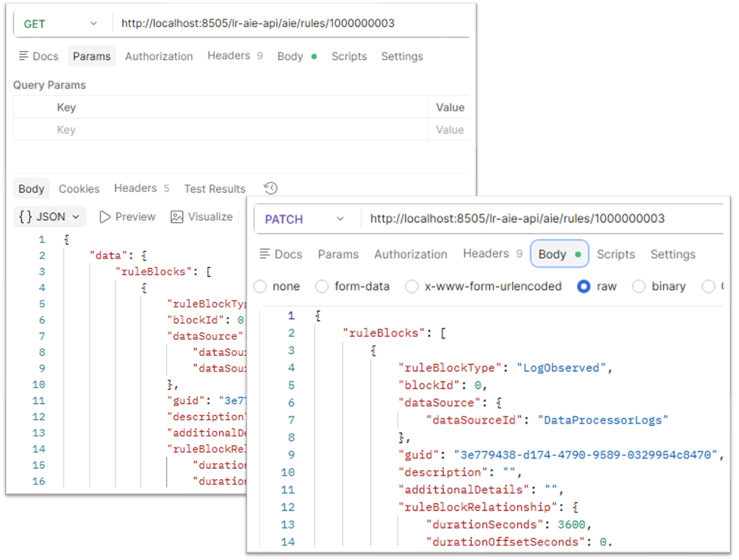
Task: Click the PATCH request URL field
Action: [x=543, y=218]
